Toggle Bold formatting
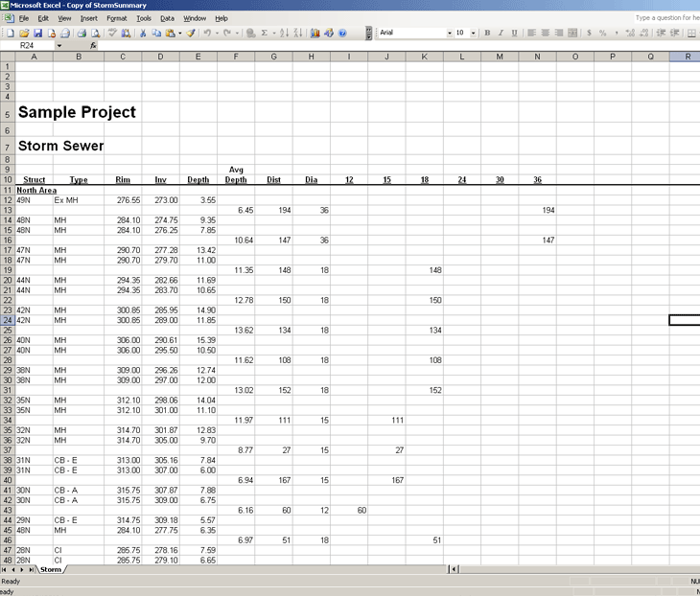Image resolution: width=700 pixels, height=596 pixels. [487, 33]
